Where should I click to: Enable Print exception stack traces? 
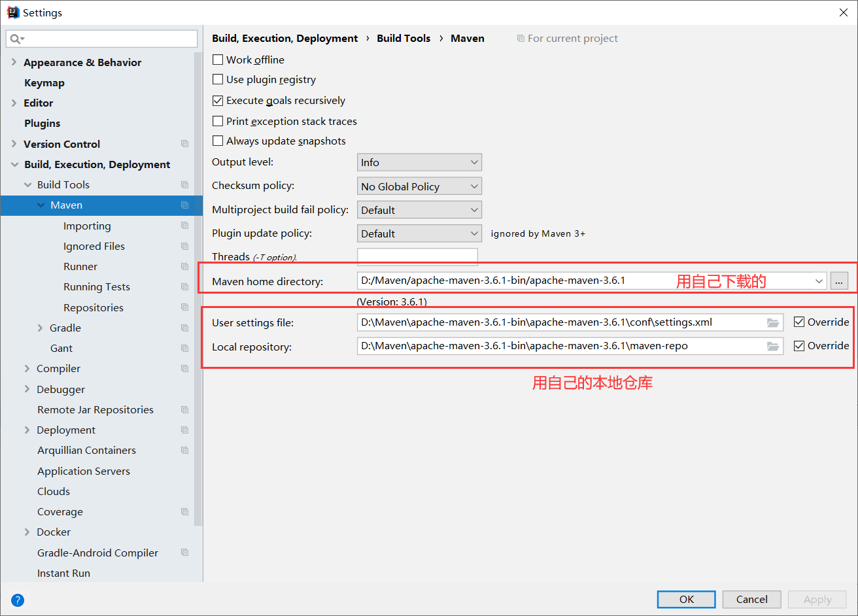tap(218, 121)
